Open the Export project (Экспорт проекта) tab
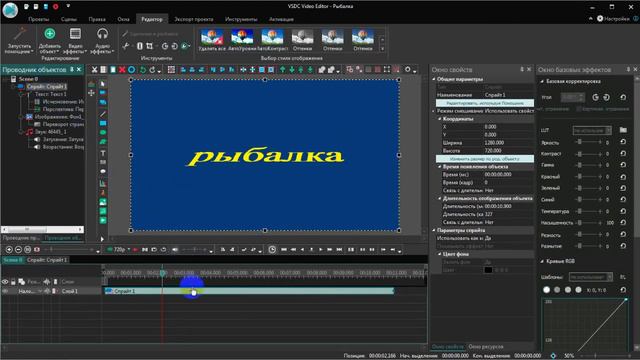Viewport: 640px width, 360px height. 193,19
